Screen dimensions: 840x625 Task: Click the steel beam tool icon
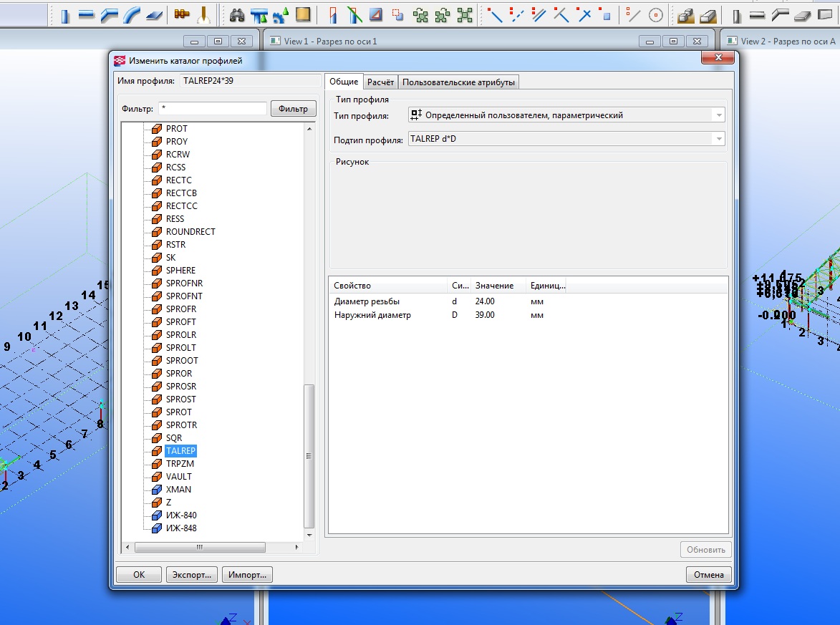click(87, 15)
